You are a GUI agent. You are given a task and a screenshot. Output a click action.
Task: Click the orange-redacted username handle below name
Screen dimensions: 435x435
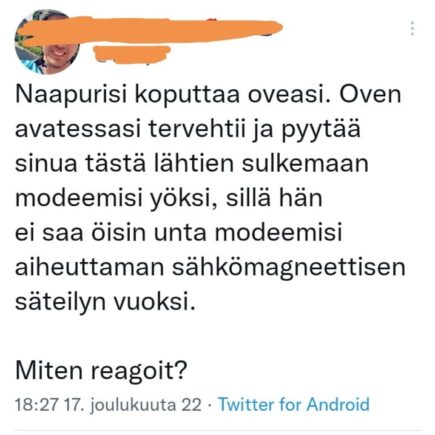pos(131,54)
